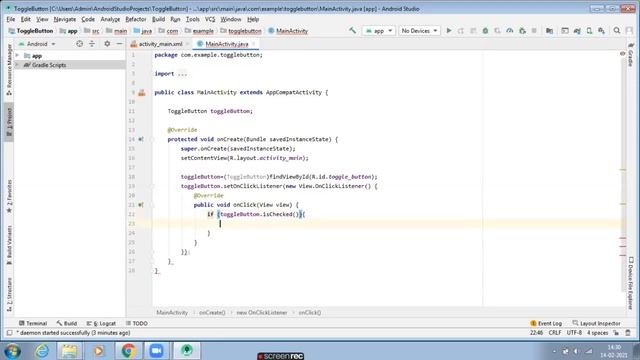Click the Stop square toolbar icon

click(534, 31)
